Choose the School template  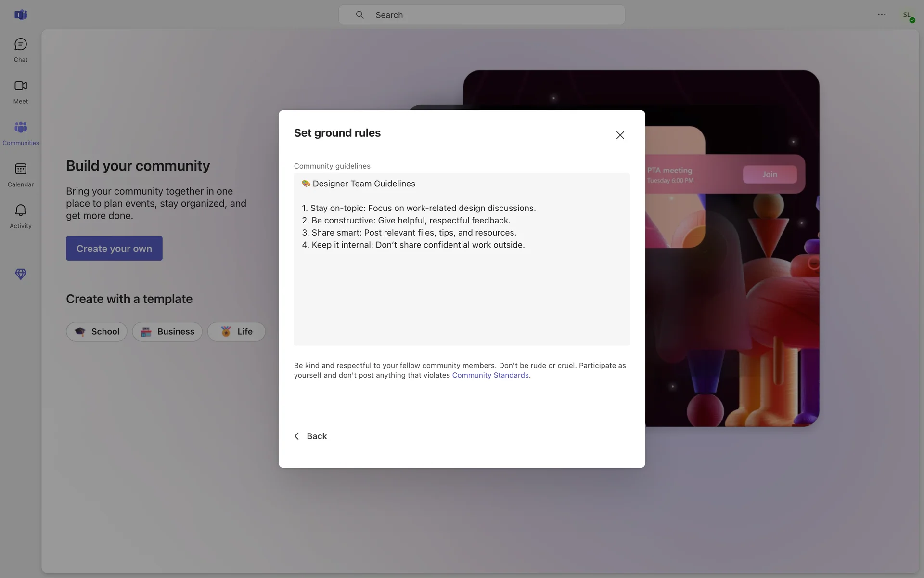coord(97,331)
